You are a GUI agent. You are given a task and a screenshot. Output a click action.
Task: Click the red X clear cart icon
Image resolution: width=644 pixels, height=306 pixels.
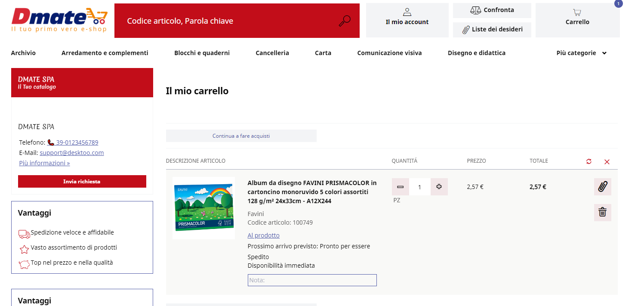[x=607, y=162]
